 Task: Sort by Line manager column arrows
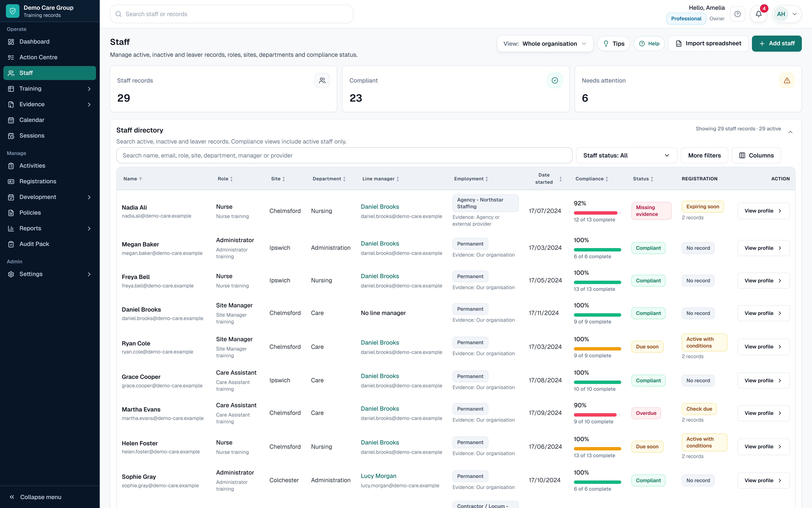(398, 179)
